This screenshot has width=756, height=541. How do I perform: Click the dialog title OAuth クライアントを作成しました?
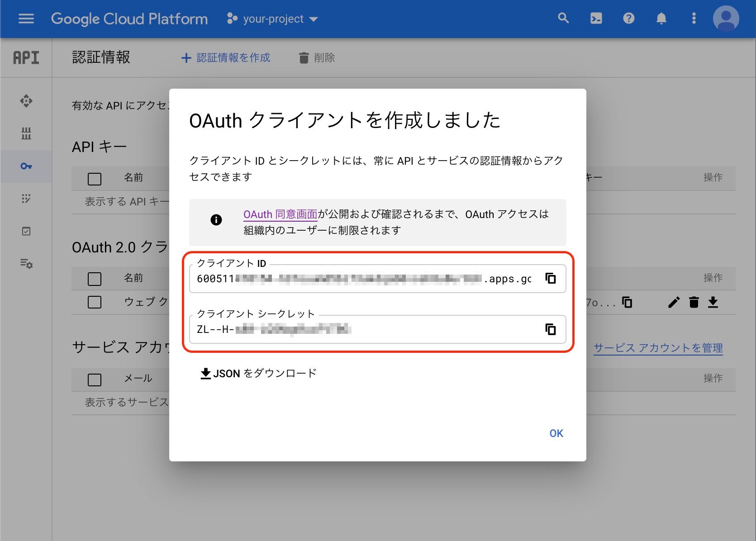(x=345, y=120)
